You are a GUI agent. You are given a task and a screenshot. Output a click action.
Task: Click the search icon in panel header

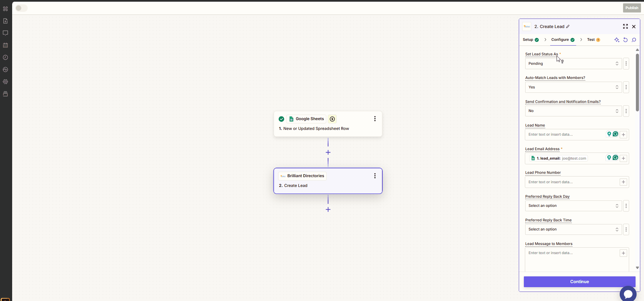click(x=634, y=40)
